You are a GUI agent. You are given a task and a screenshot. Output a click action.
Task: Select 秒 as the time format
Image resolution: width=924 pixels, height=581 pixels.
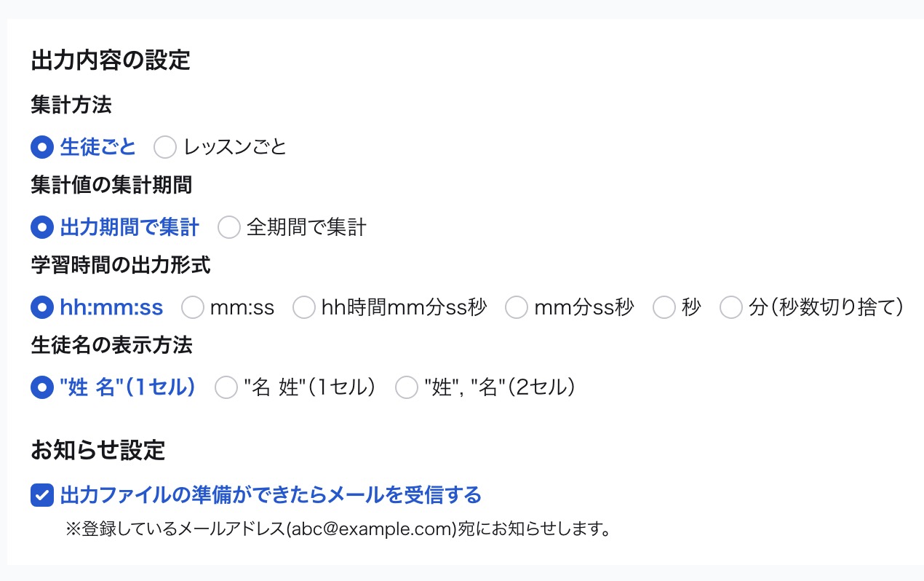(664, 307)
